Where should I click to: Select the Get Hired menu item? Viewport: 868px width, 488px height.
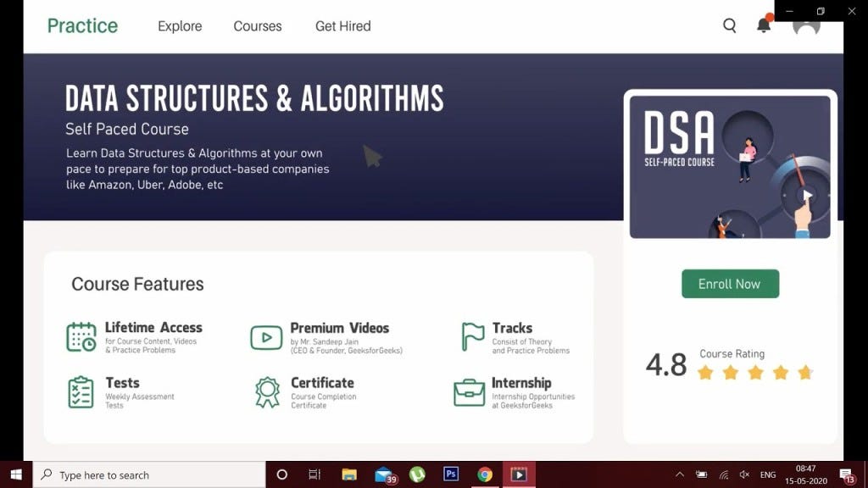tap(342, 26)
